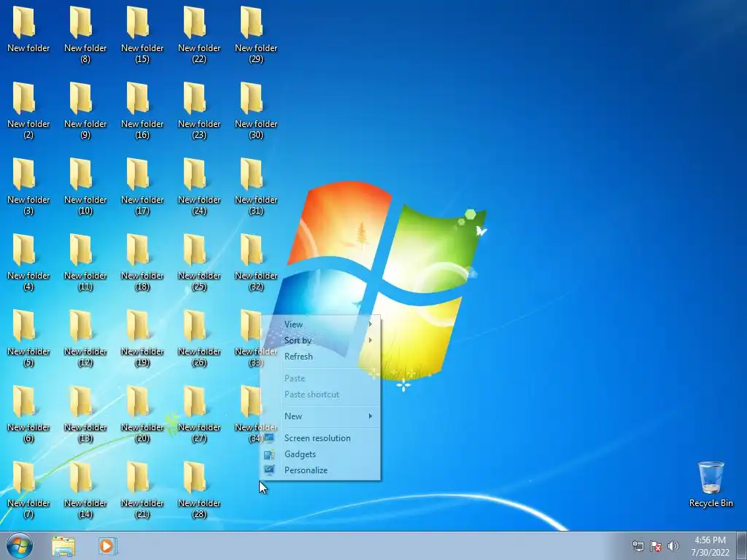Open the network status tray icon

click(x=638, y=546)
